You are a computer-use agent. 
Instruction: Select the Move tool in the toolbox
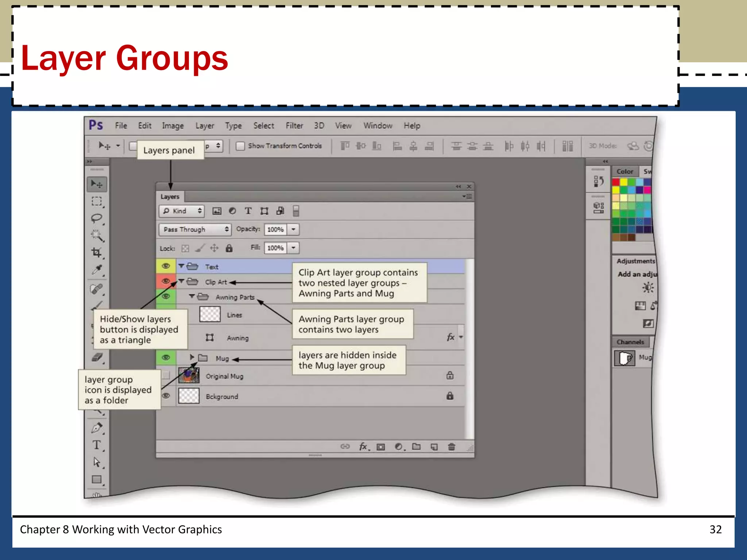point(97,184)
